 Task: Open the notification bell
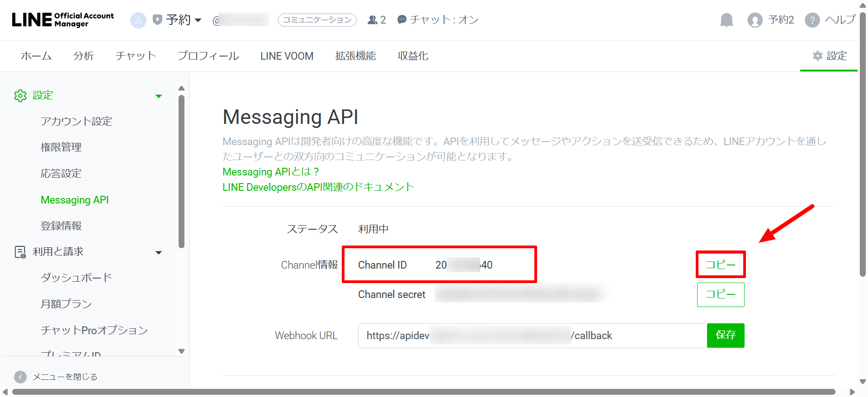(x=726, y=20)
